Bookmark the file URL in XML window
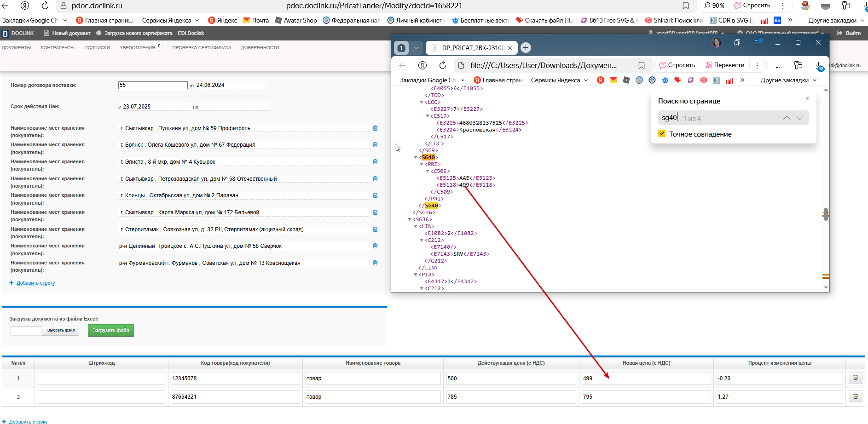 [642, 65]
